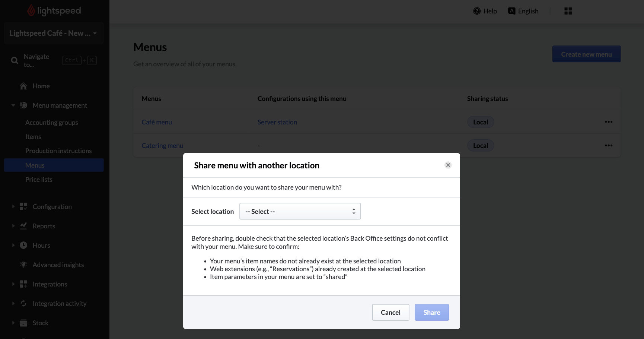Image resolution: width=644 pixels, height=339 pixels.
Task: Open the app grid icon
Action: click(x=568, y=11)
